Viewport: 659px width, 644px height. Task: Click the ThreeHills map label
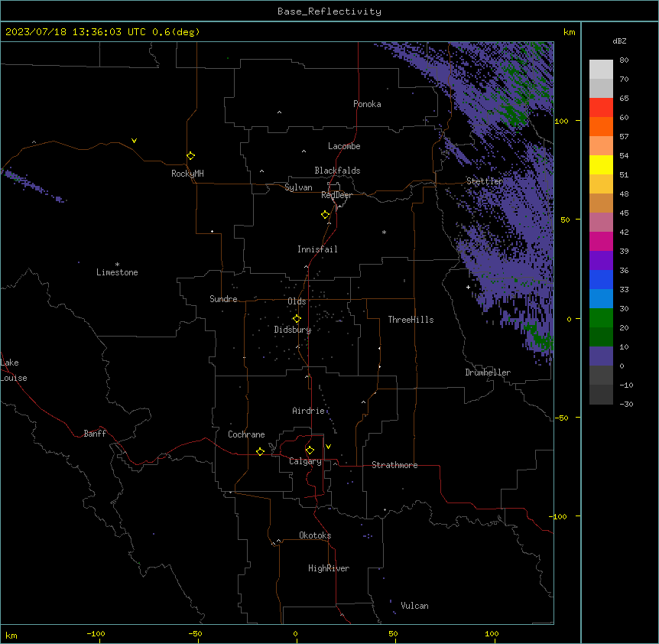[x=411, y=320]
